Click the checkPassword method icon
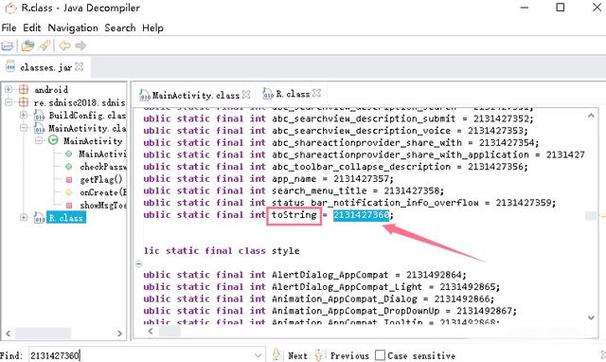This screenshot has height=362, width=606. [x=69, y=167]
